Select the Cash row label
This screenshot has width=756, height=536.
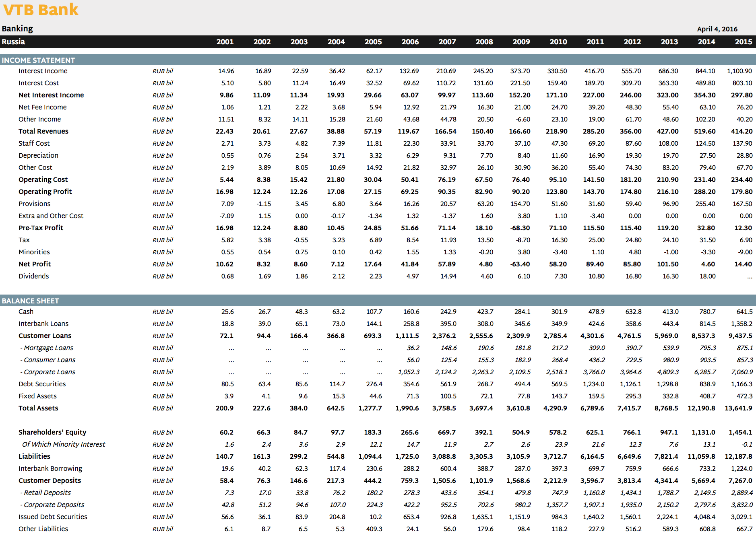26,311
